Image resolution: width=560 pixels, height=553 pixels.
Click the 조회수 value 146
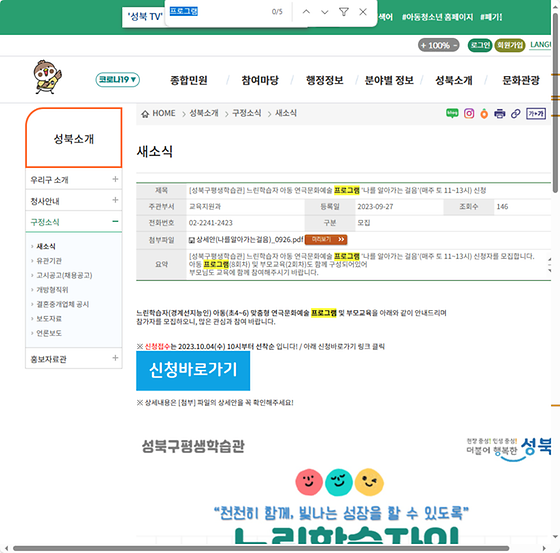[502, 206]
